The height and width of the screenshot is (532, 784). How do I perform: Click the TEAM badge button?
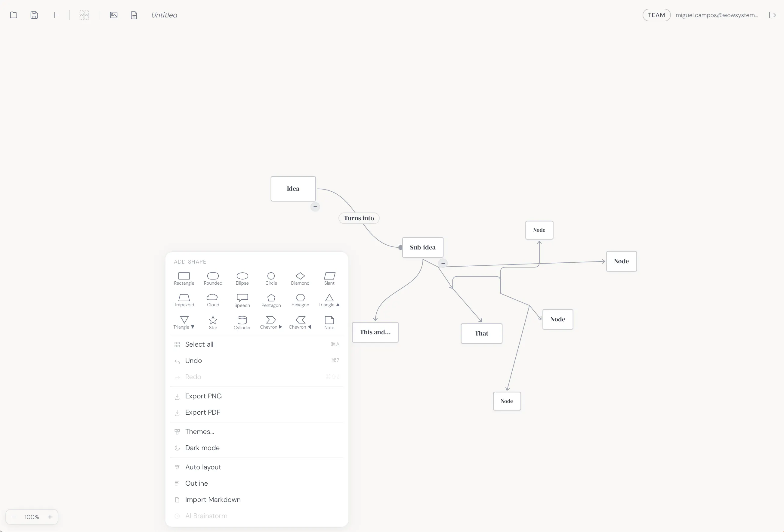(x=656, y=15)
